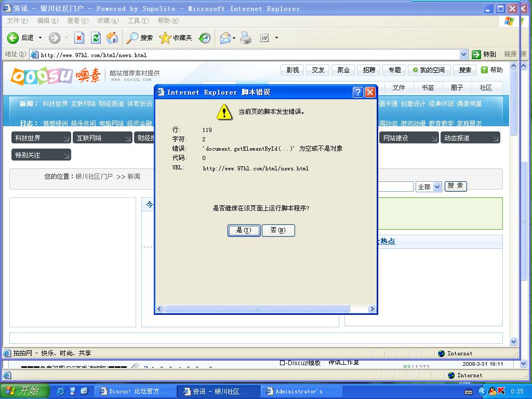Open the 搜索 magnifier in IE toolbar
This screenshot has height=399, width=532.
(139, 37)
